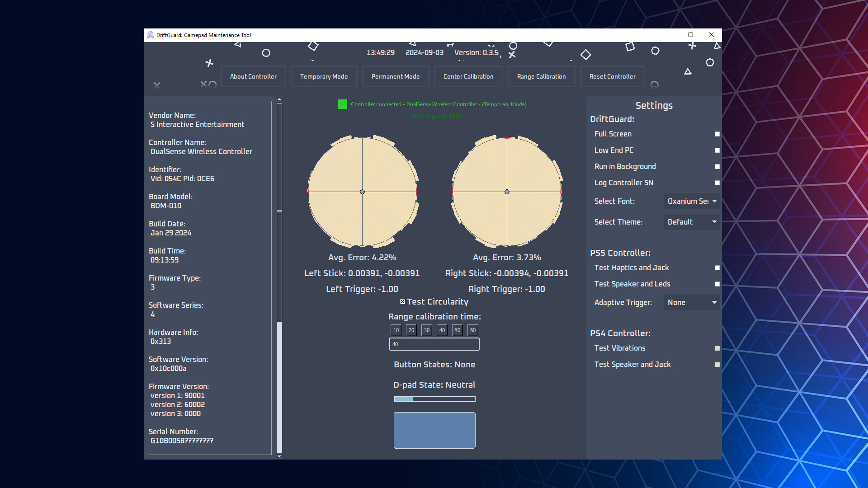Toggle Run in Background setting
Image resolution: width=868 pixels, height=488 pixels.
(717, 166)
